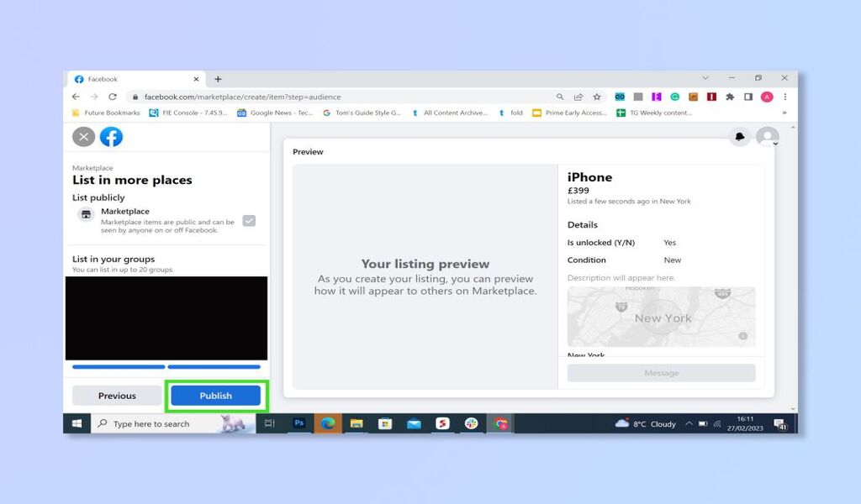Click the Previous button
Viewport: 861px width, 504px height.
click(117, 396)
